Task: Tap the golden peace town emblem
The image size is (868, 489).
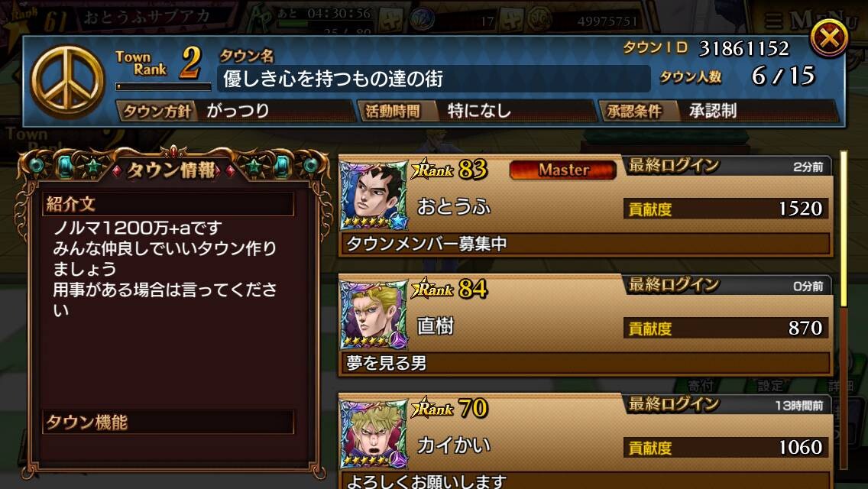Action: [67, 82]
